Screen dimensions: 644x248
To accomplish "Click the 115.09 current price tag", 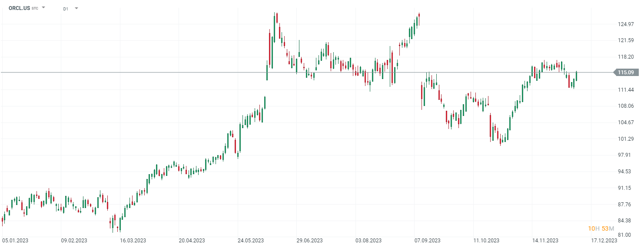I will pos(625,73).
